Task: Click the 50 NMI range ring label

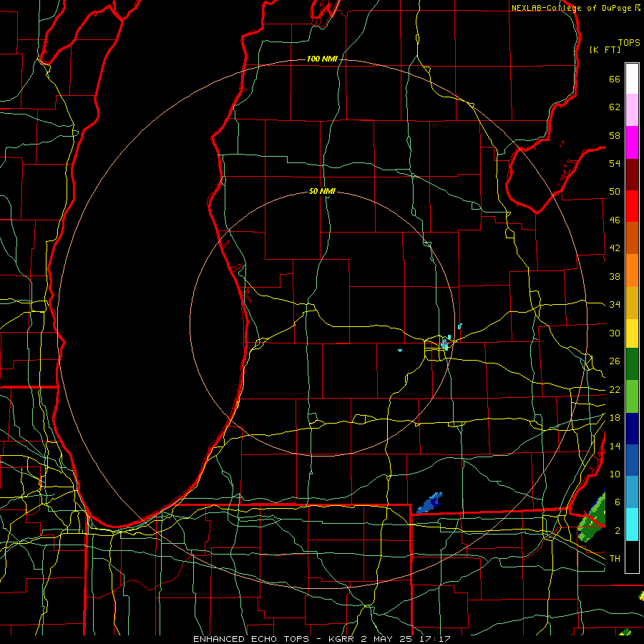Action: coord(322,191)
